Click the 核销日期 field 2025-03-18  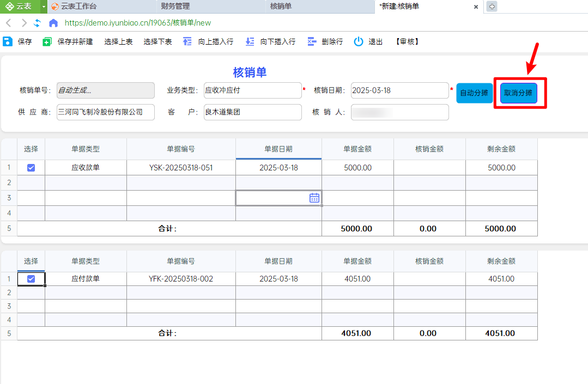[400, 90]
